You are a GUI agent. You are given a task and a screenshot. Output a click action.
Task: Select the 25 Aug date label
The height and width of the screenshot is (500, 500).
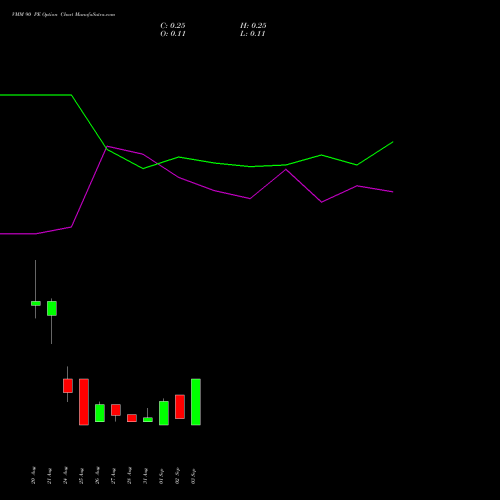[81, 476]
